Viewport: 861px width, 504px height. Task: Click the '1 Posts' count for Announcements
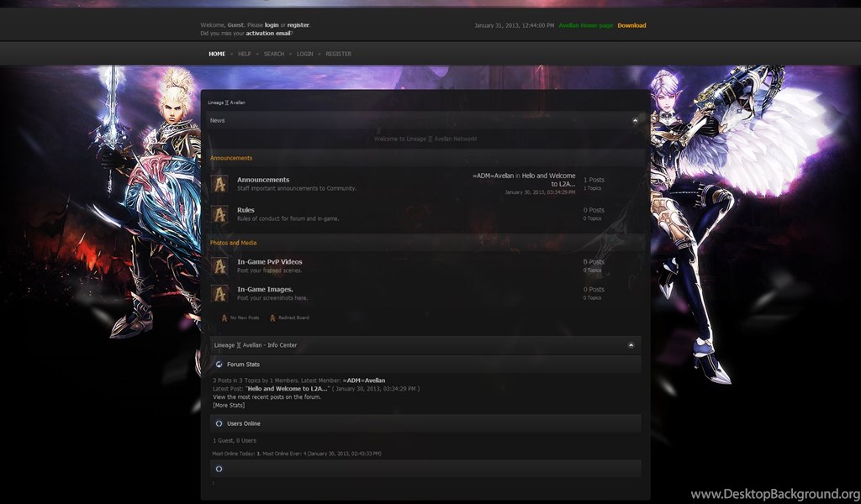594,179
